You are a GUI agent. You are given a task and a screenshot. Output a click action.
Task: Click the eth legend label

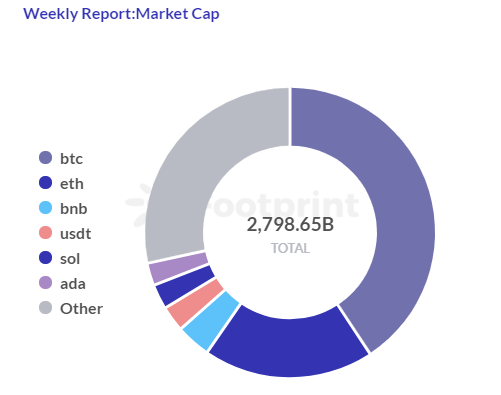click(x=72, y=184)
